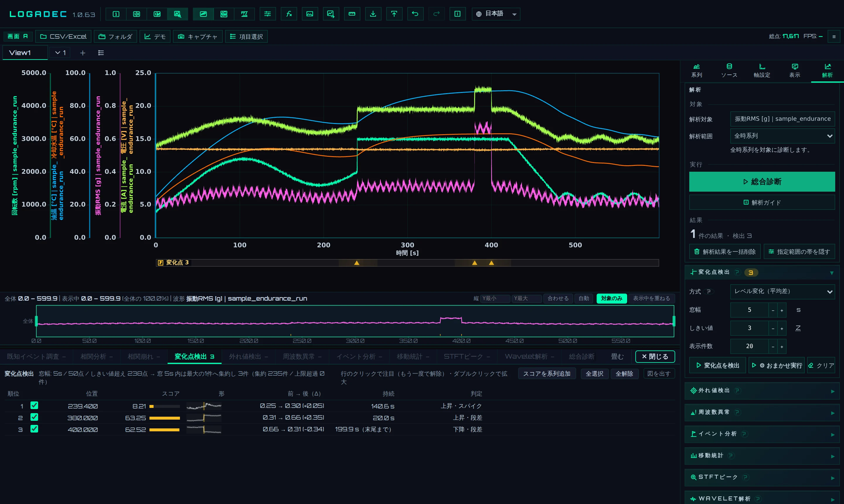This screenshot has width=844, height=504.
Task: Select the two-pane 1|2 layout icon
Action: click(x=137, y=14)
